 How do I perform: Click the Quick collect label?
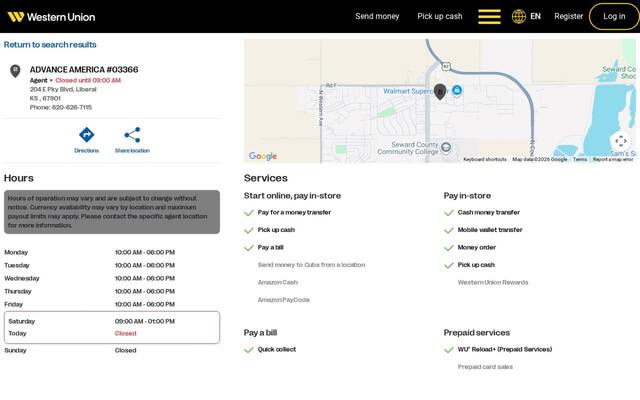[277, 349]
